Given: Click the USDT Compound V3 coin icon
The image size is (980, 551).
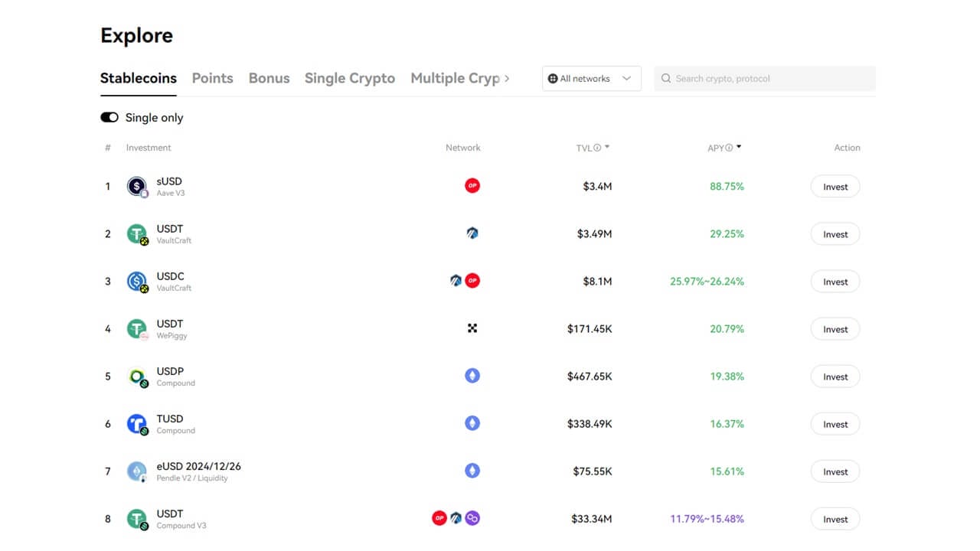Looking at the screenshot, I should click(136, 518).
